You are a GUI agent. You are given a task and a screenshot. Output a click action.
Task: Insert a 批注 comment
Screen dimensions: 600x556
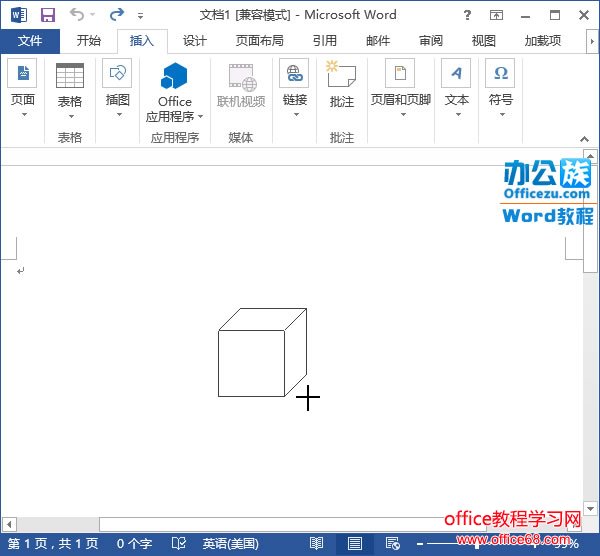[x=342, y=85]
